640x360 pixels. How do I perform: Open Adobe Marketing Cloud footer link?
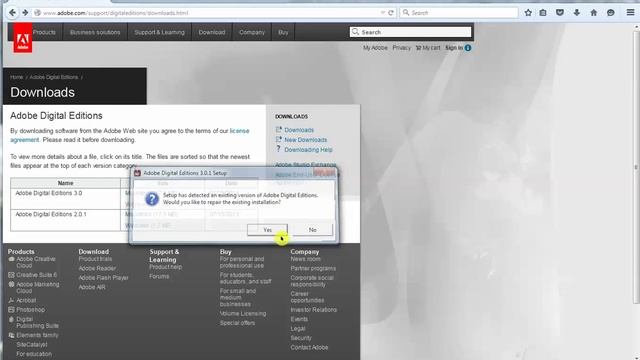38,287
